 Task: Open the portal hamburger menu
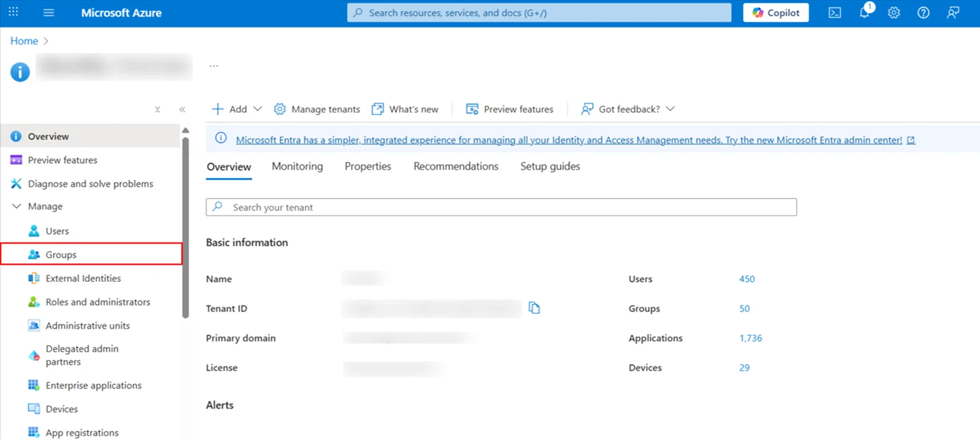tap(48, 12)
